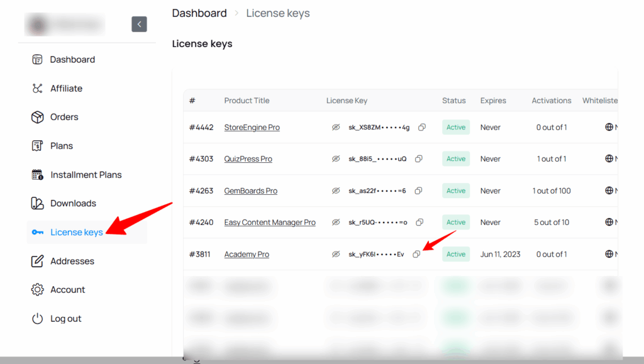
Task: Click the Plans receipt icon
Action: click(37, 146)
